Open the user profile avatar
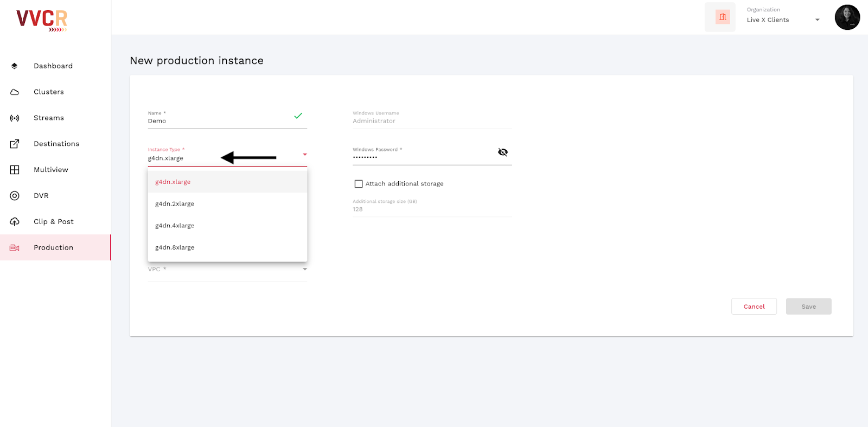Viewport: 868px width, 427px height. click(847, 17)
